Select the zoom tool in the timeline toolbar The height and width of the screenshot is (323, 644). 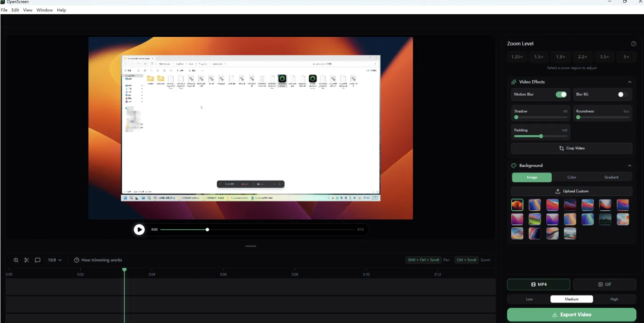coord(16,260)
